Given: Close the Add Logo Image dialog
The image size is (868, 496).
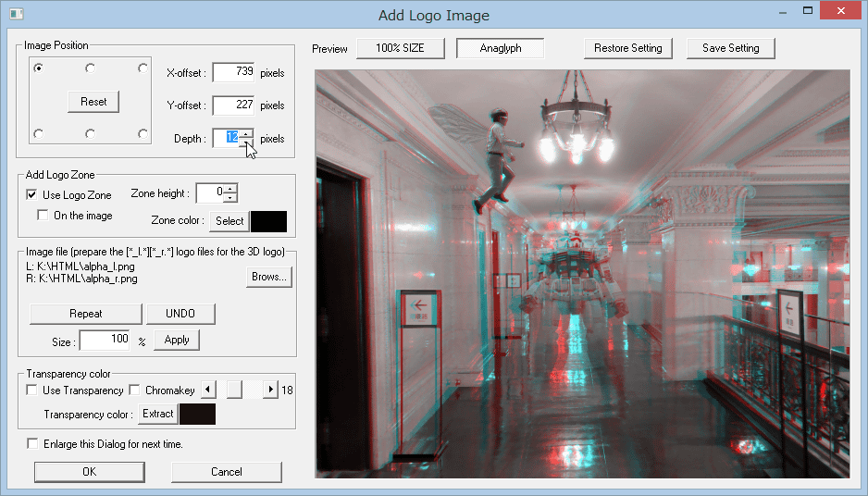Looking at the screenshot, I should (841, 11).
